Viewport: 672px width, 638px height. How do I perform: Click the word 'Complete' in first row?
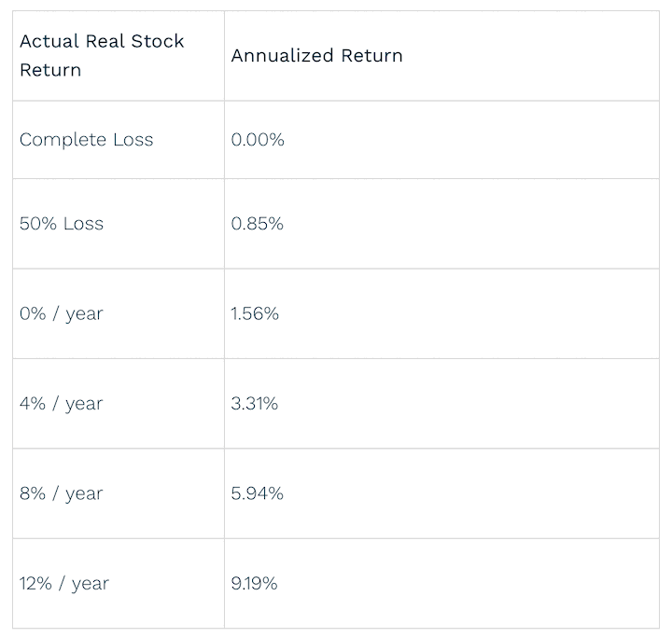click(x=63, y=141)
